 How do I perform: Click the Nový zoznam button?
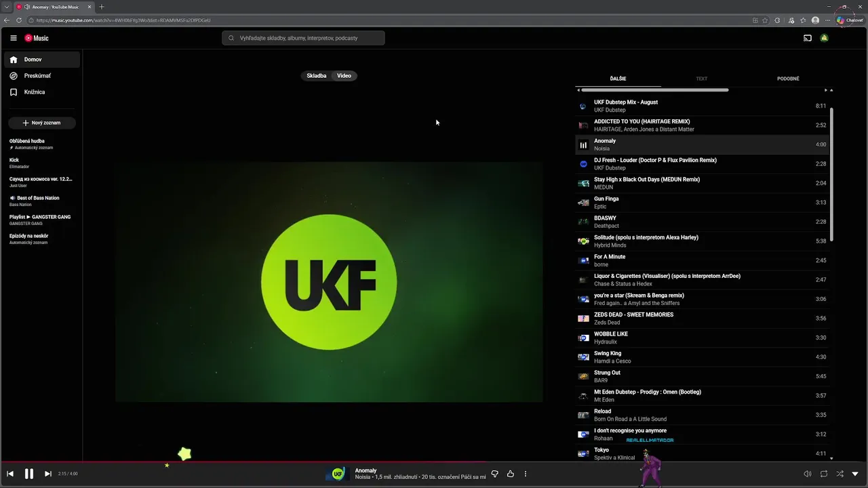click(x=42, y=123)
